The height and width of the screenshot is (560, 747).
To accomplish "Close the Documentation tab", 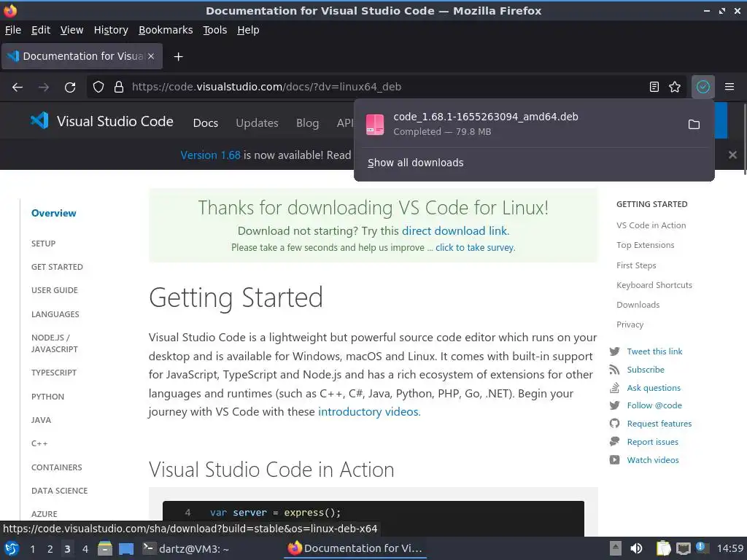I will point(151,56).
